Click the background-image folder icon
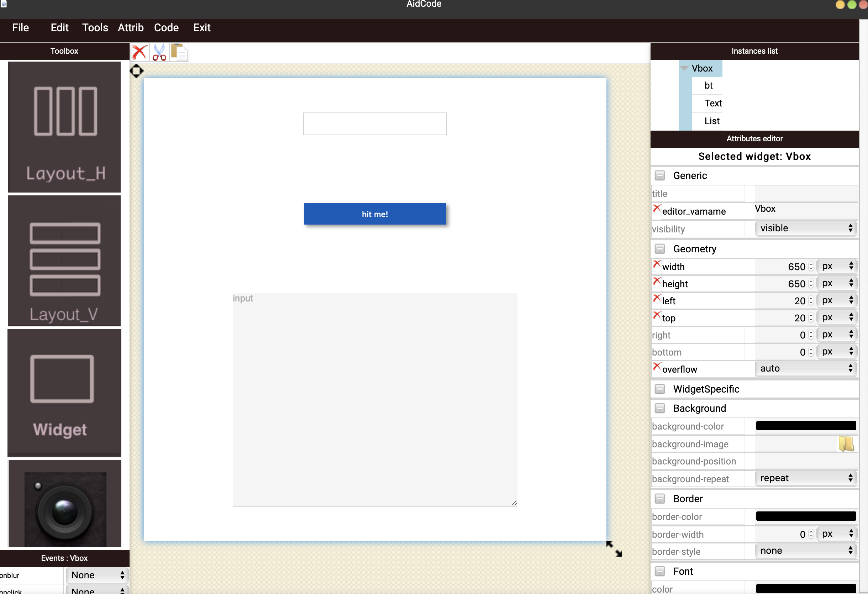 point(846,444)
